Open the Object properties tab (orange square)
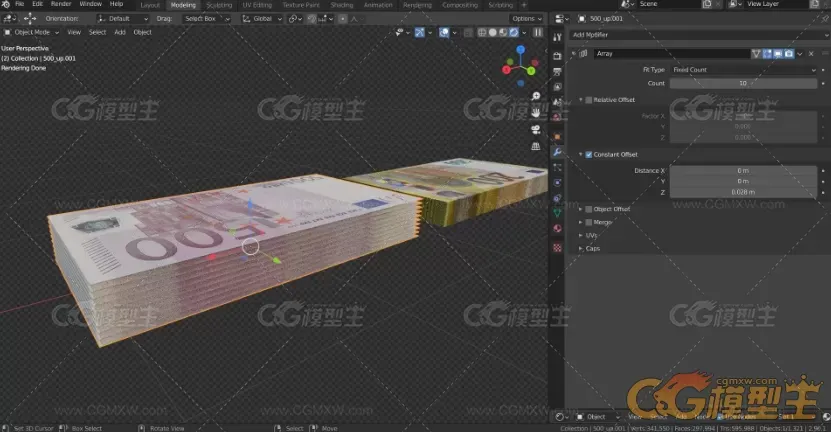831x432 pixels. pos(557,136)
